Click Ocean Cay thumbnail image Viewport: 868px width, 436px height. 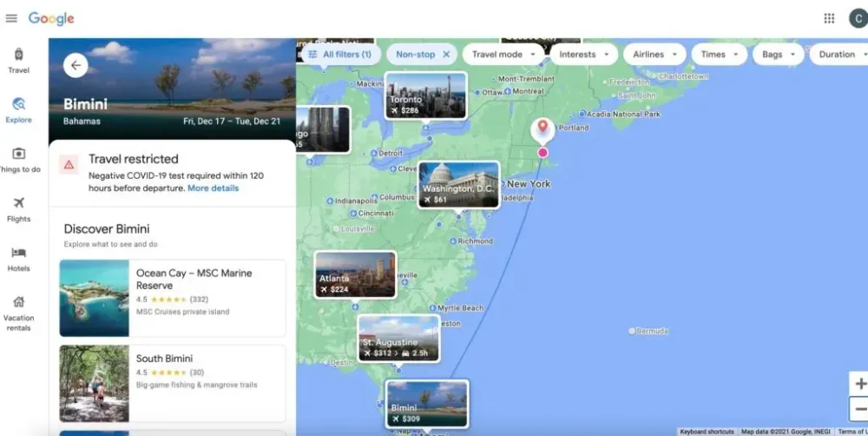pyautogui.click(x=94, y=298)
